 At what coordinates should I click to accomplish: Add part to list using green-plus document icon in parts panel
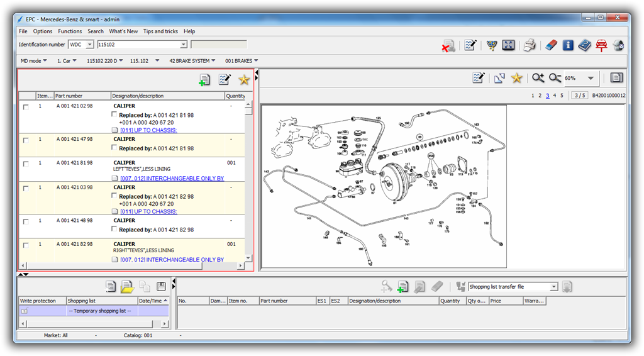point(204,80)
